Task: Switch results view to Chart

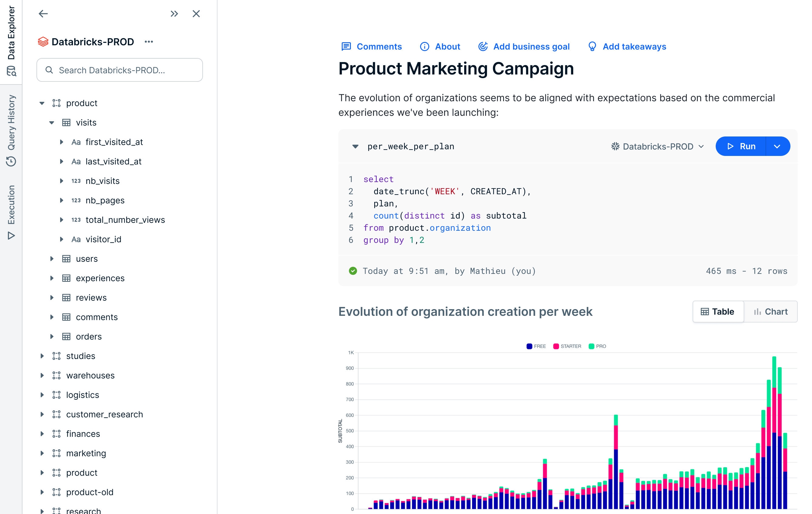Action: (770, 311)
